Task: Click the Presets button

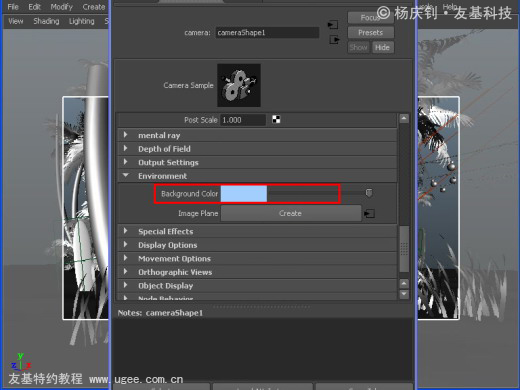Action: click(x=371, y=33)
